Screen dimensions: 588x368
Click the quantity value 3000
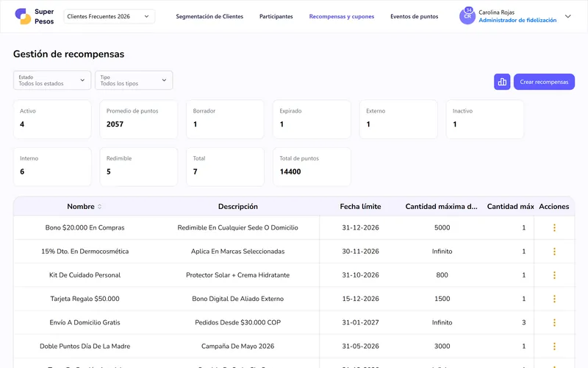(x=442, y=346)
